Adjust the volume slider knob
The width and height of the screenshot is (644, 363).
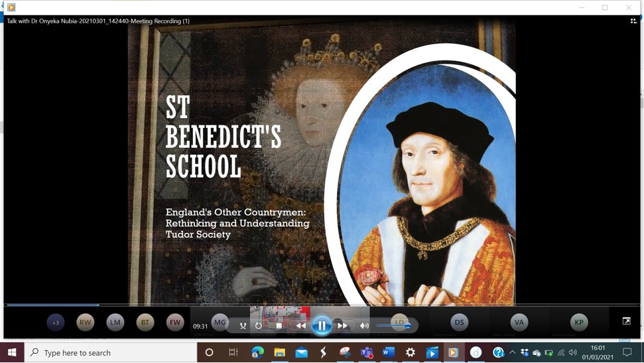(408, 326)
